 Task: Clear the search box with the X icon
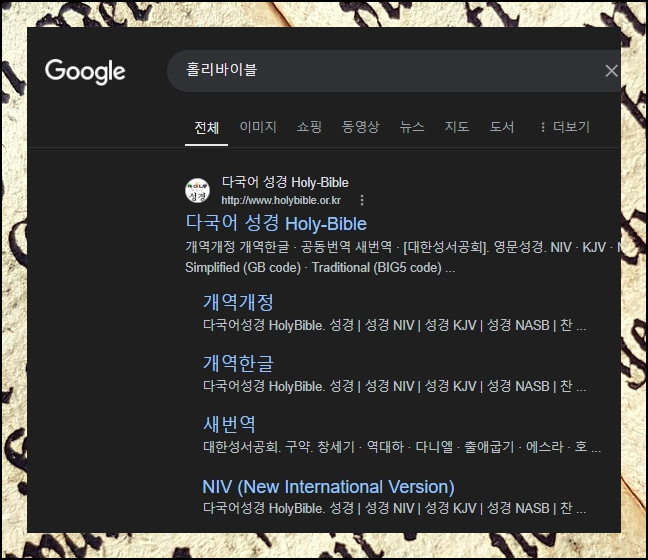(611, 71)
